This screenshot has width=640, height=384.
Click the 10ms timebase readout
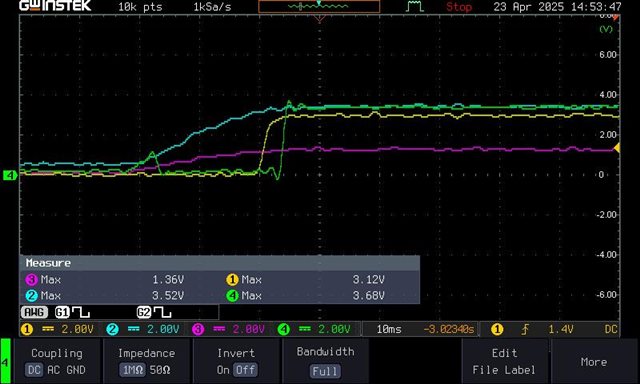[389, 329]
